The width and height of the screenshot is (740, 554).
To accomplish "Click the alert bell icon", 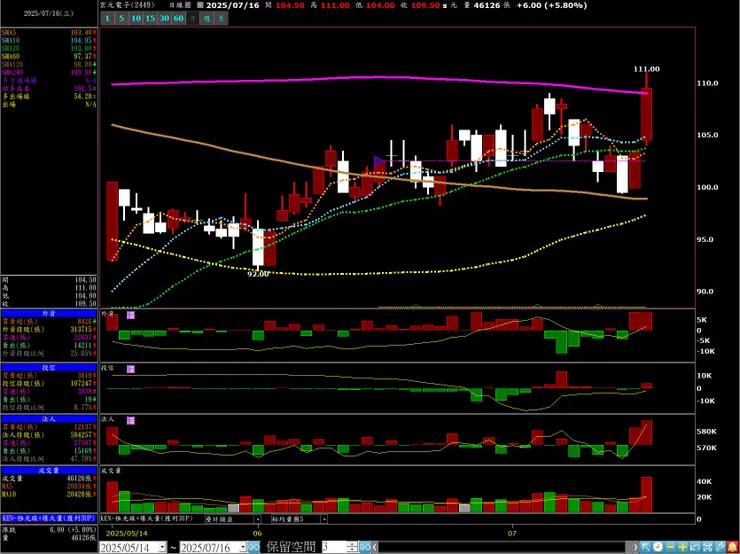I will pos(731,547).
